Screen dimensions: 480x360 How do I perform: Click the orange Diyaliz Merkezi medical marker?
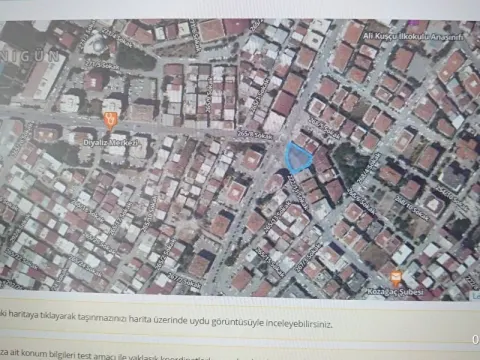111,120
